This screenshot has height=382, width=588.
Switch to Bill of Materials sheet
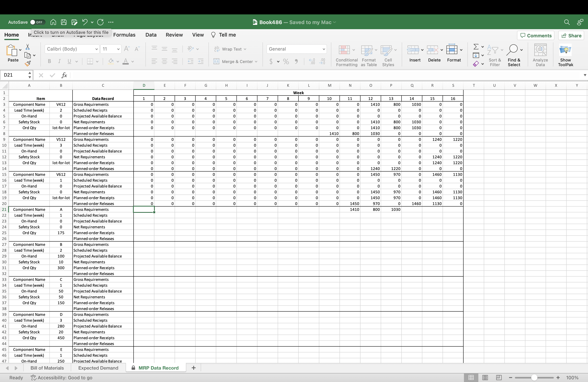(x=47, y=368)
